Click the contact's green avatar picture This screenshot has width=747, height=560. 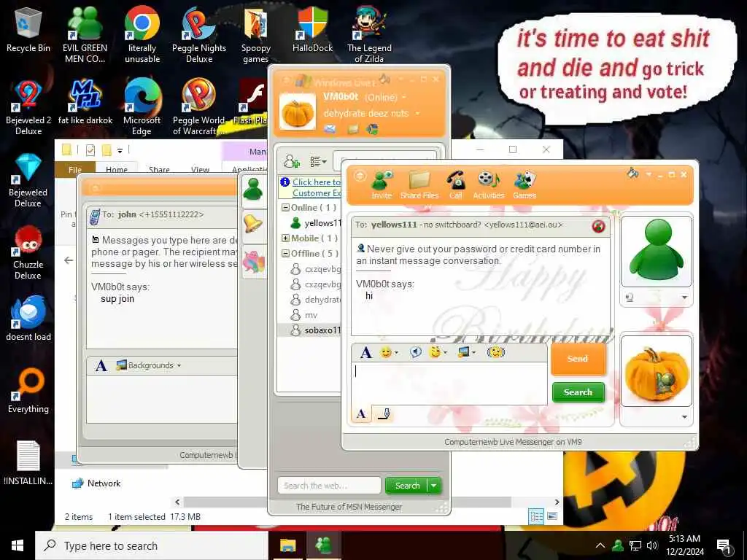click(657, 252)
